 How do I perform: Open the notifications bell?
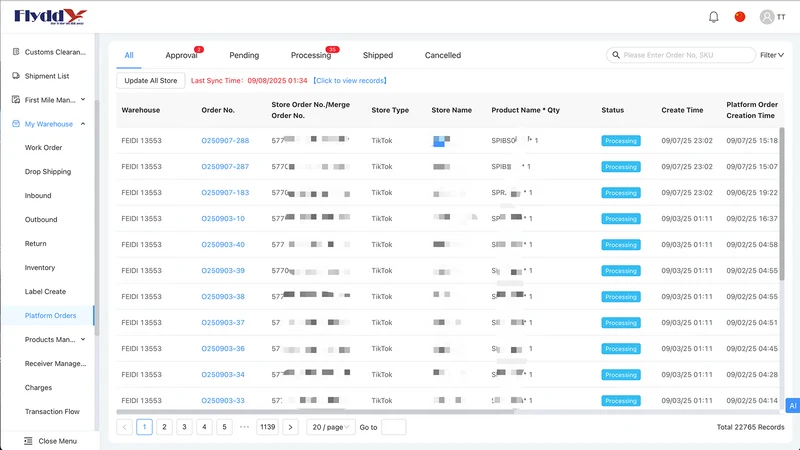click(x=713, y=17)
